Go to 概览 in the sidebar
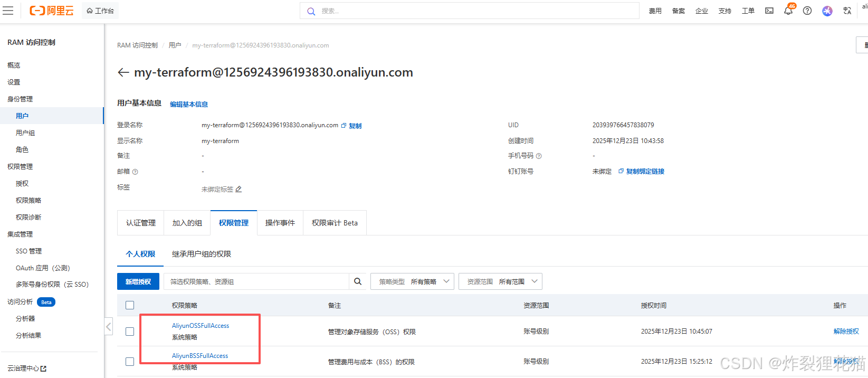The height and width of the screenshot is (378, 868). pyautogui.click(x=14, y=65)
